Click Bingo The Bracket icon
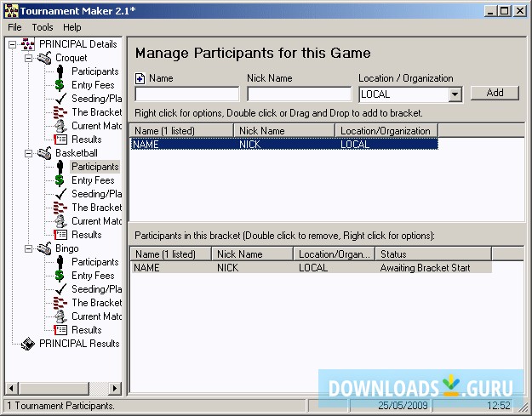This screenshot has height=416, width=532. pos(60,303)
